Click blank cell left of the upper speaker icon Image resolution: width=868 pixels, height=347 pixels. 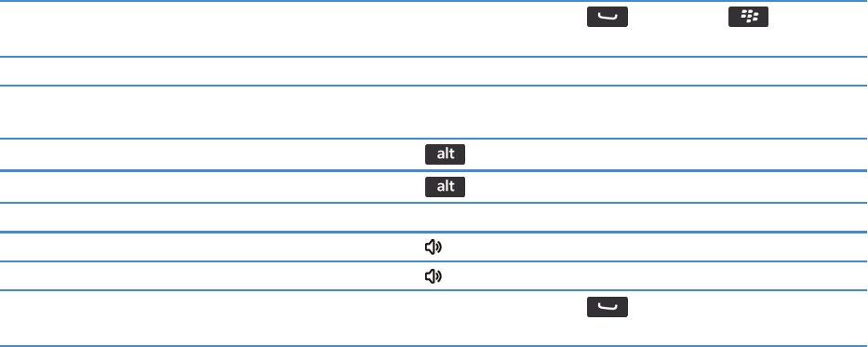click(210, 247)
